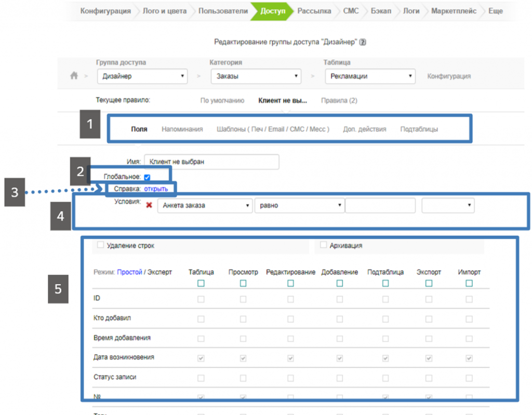Open the Напоминания tab

(x=182, y=129)
